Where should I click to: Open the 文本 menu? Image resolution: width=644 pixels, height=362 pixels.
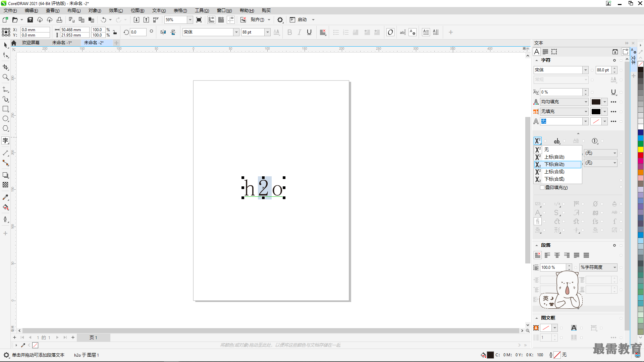(x=159, y=10)
